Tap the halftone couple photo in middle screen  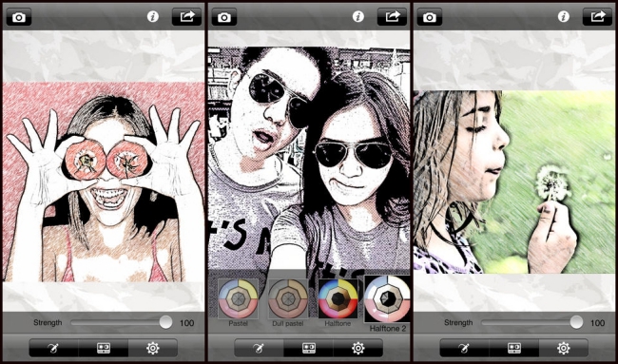[309, 158]
